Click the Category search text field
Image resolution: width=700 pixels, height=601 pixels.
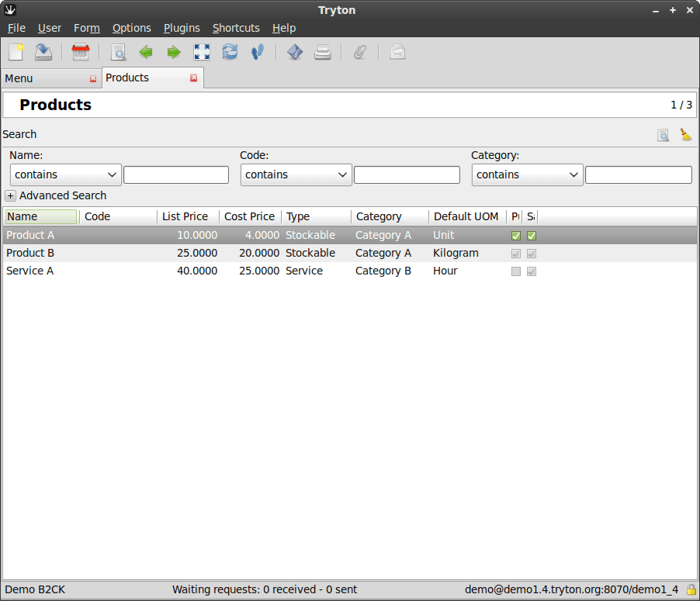639,175
